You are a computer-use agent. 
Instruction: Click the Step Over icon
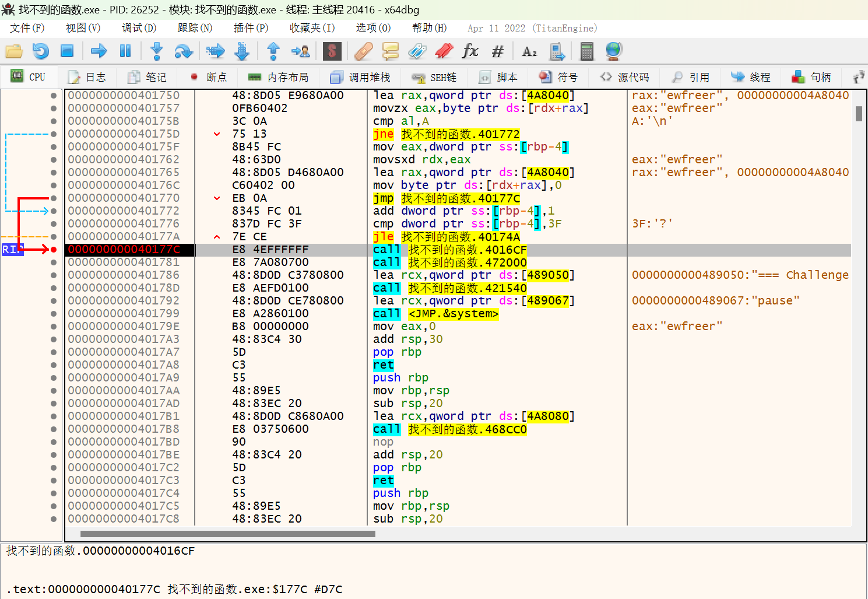click(x=184, y=51)
